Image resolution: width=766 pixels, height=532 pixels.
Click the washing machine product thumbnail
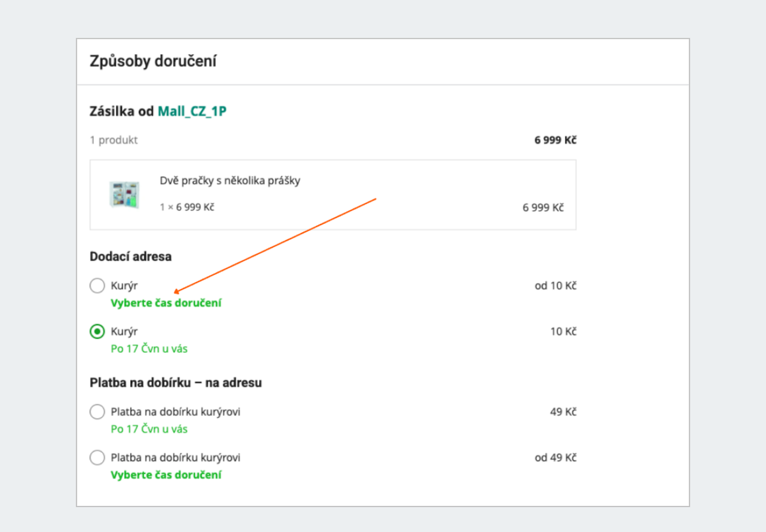124,194
